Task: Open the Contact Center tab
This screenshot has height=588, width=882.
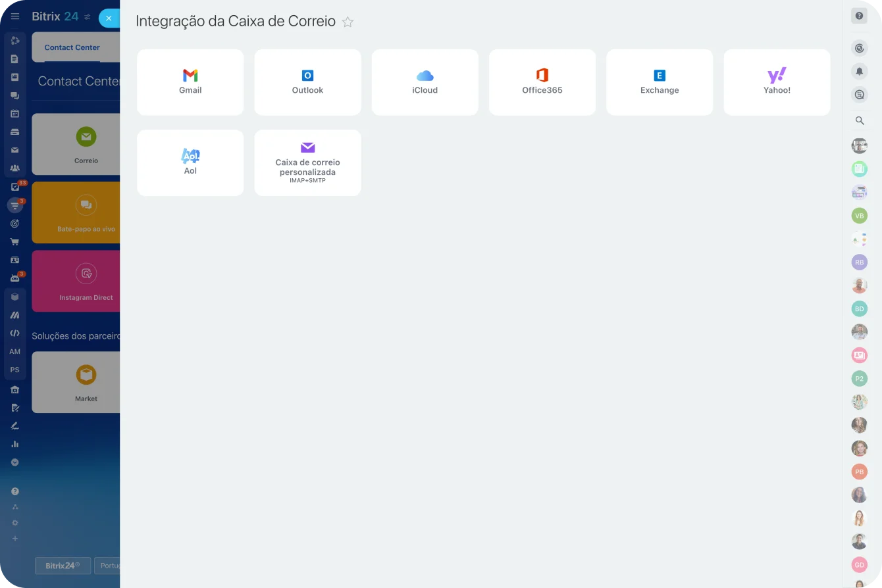Action: [x=72, y=47]
